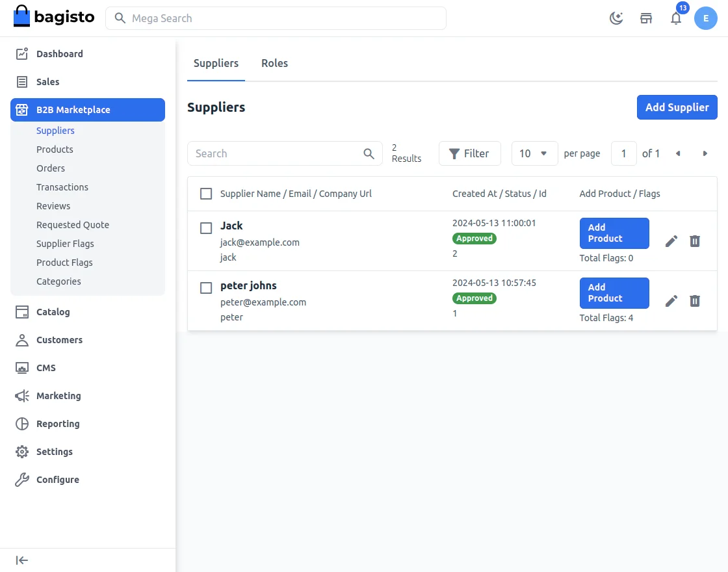Screen dimensions: 728x572
Task: Open the dark mode toggle icon
Action: coord(616,18)
